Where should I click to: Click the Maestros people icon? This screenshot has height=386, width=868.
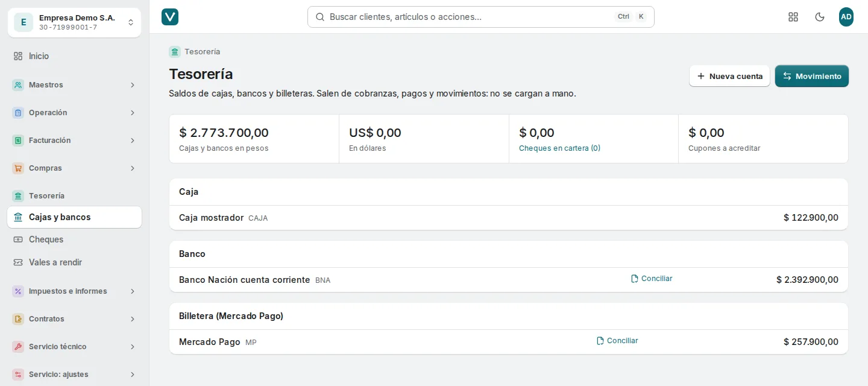(x=18, y=85)
